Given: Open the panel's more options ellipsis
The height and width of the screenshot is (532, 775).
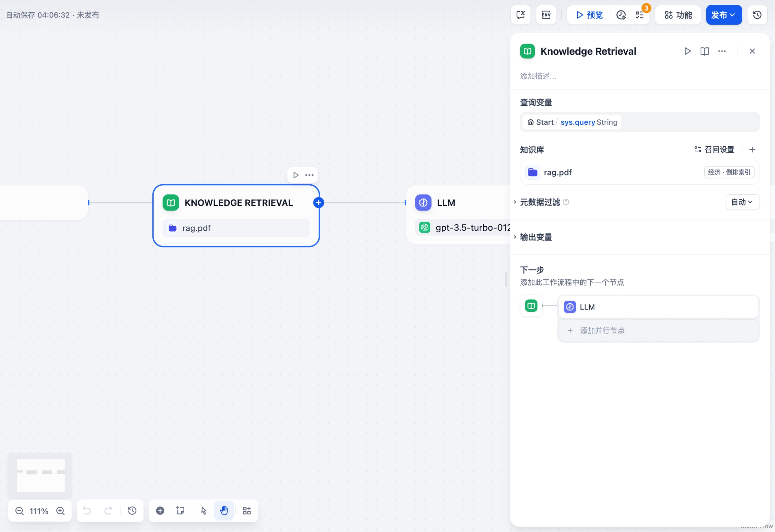Looking at the screenshot, I should click(x=722, y=51).
